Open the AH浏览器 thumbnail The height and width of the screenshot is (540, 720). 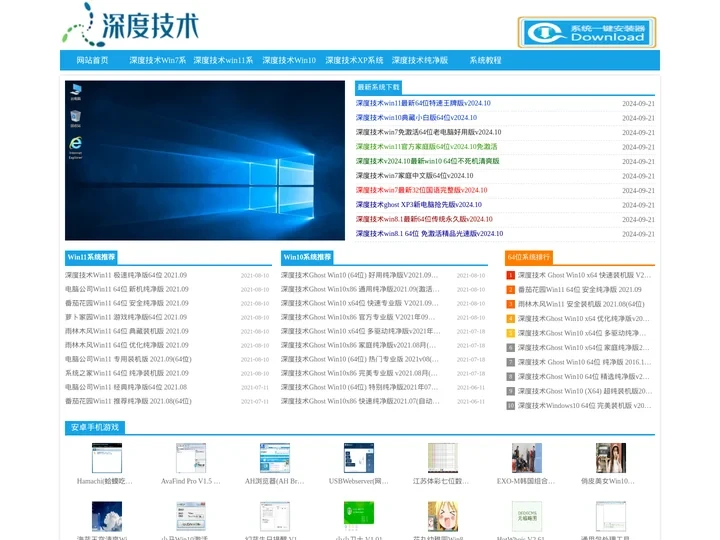(x=275, y=458)
